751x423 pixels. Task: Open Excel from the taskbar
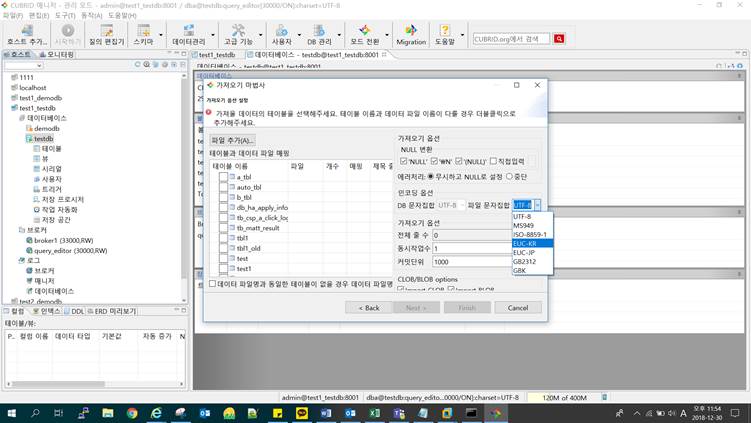(x=375, y=413)
